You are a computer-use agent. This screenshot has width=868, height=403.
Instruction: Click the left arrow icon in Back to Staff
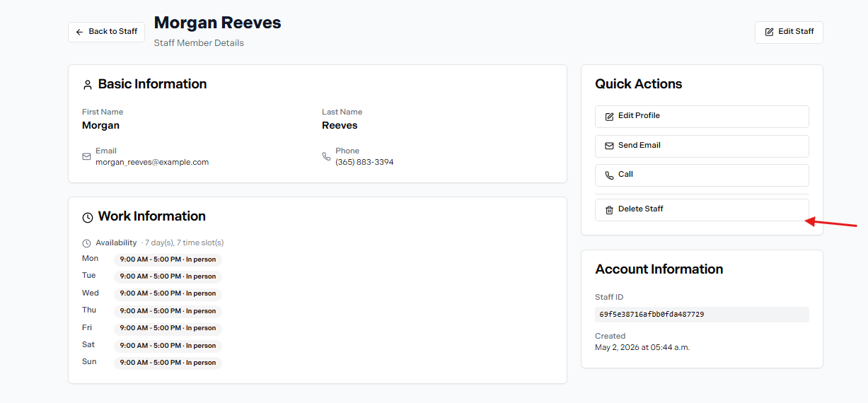[x=80, y=32]
